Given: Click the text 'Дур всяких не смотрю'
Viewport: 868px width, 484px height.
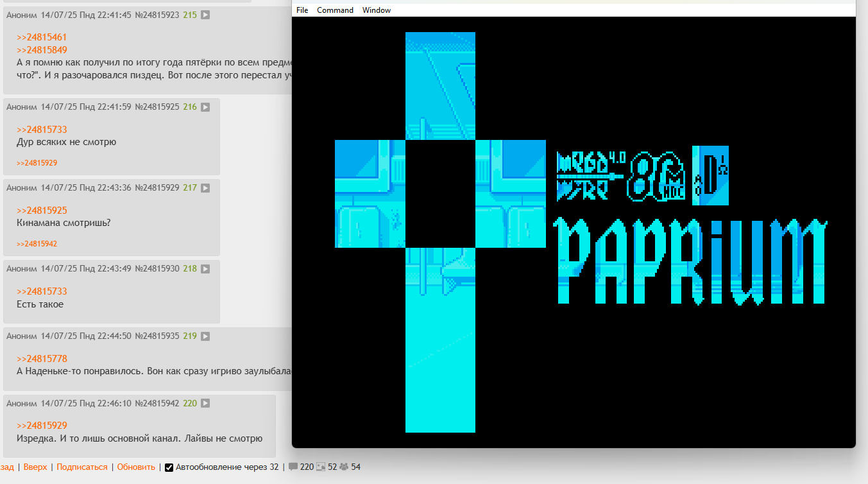Looking at the screenshot, I should (x=66, y=143).
